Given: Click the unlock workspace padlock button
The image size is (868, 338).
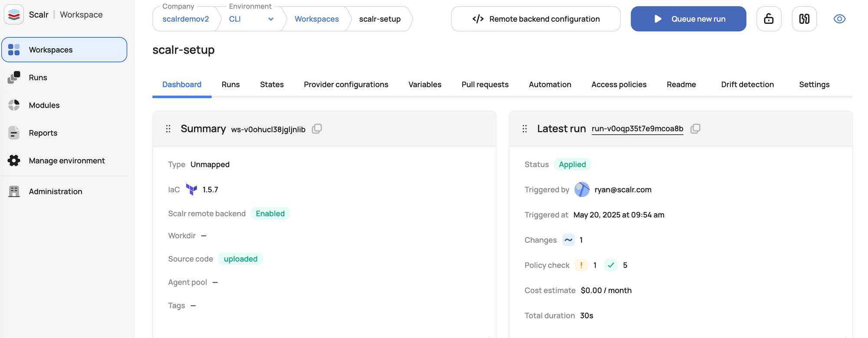Looking at the screenshot, I should coord(769,19).
